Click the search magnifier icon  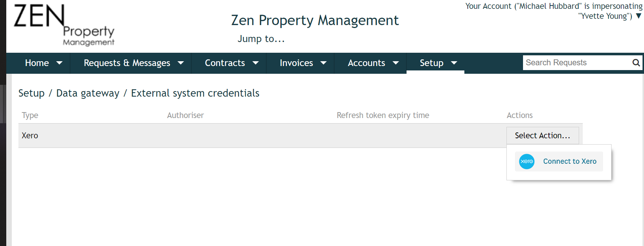[x=636, y=63]
